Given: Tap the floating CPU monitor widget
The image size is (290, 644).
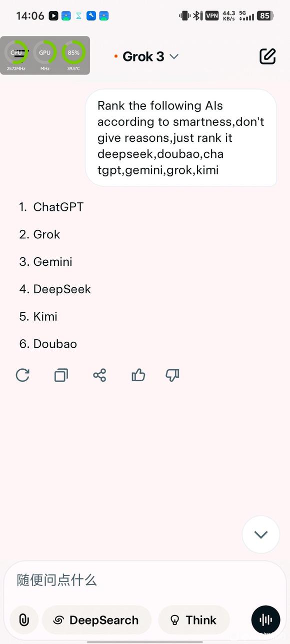Looking at the screenshot, I should click(x=45, y=55).
